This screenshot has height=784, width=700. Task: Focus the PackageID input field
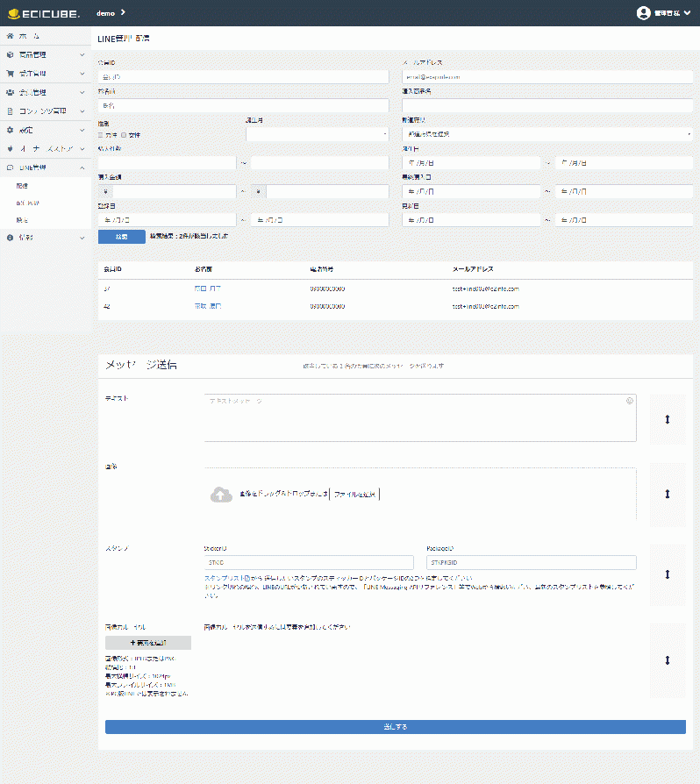(x=532, y=562)
